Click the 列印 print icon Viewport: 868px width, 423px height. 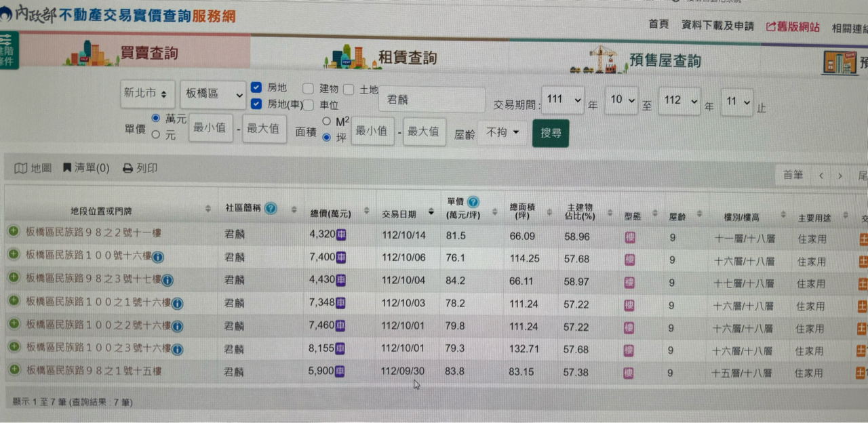[127, 168]
